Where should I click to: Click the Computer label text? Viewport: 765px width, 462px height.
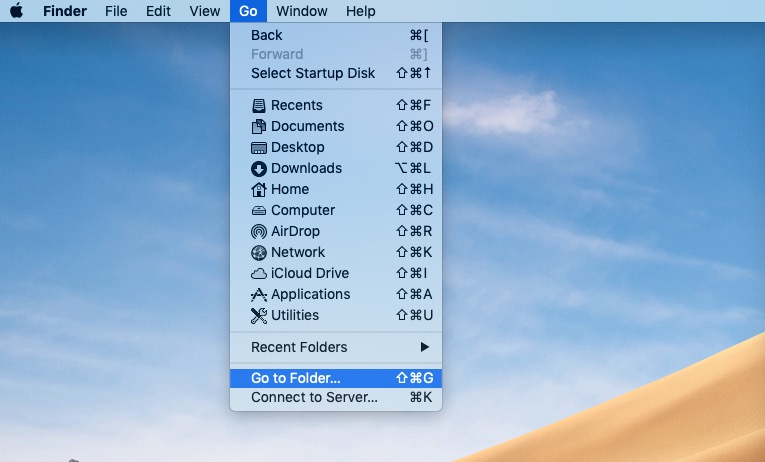tap(303, 210)
